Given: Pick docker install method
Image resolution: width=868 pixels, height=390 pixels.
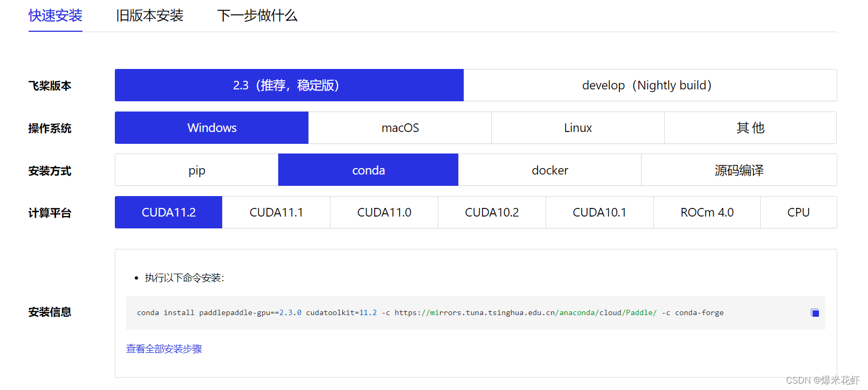Looking at the screenshot, I should tap(550, 170).
